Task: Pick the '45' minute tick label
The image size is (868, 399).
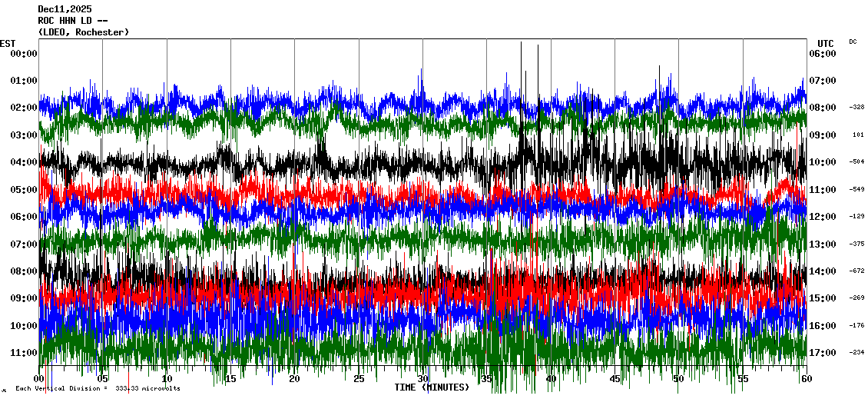Action: click(x=615, y=378)
